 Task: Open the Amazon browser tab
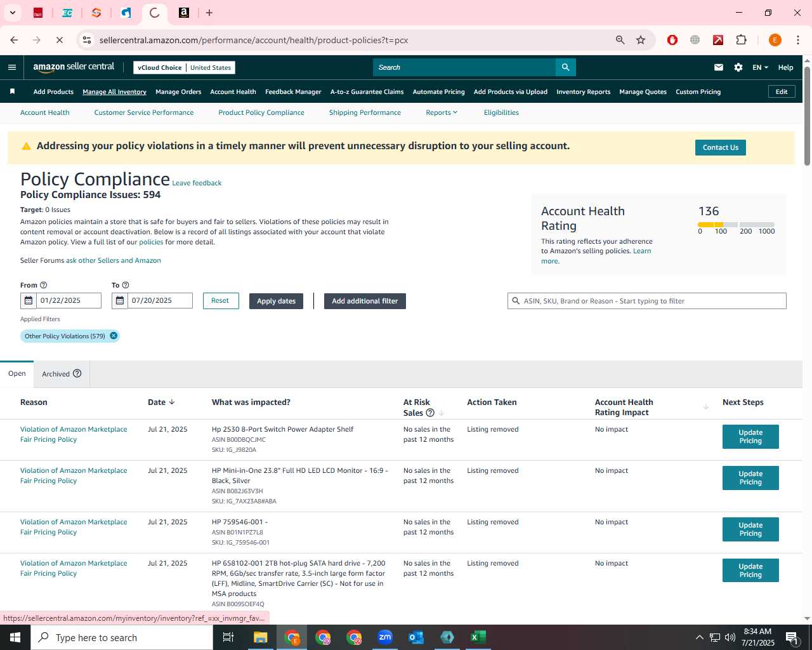click(x=184, y=13)
